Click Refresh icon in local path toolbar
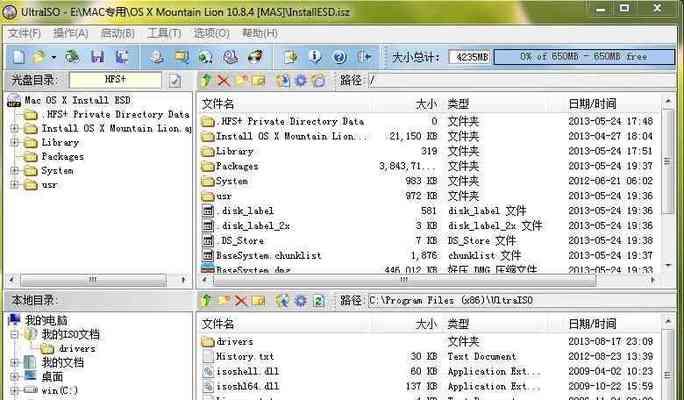 (318, 300)
